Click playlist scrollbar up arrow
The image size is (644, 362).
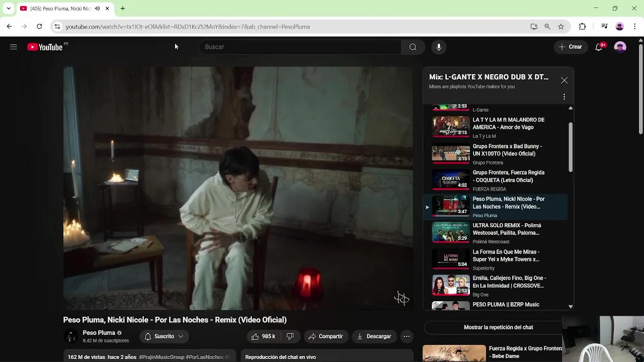click(x=571, y=108)
